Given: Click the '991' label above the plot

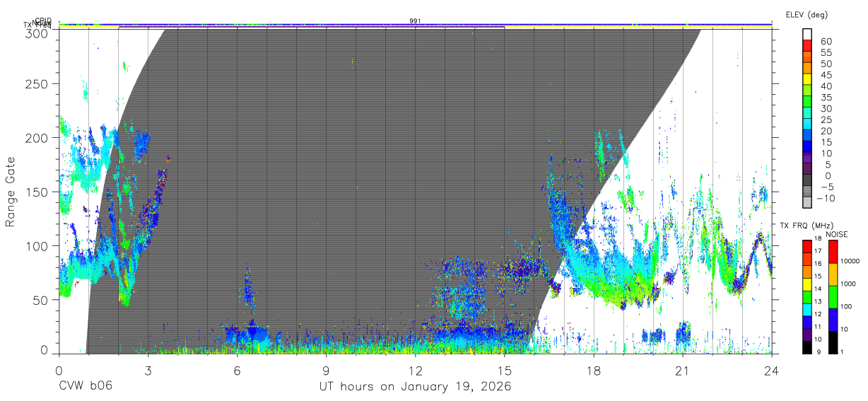Looking at the screenshot, I should (x=416, y=21).
